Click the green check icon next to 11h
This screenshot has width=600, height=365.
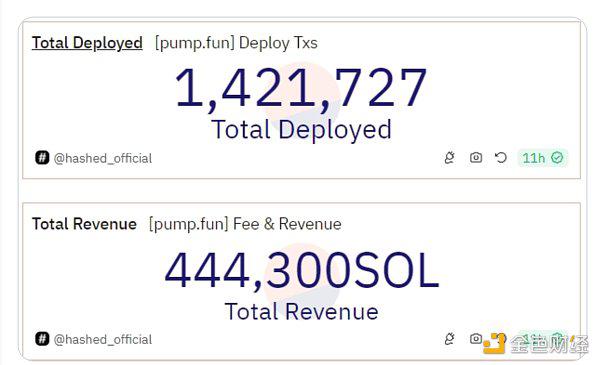[557, 158]
